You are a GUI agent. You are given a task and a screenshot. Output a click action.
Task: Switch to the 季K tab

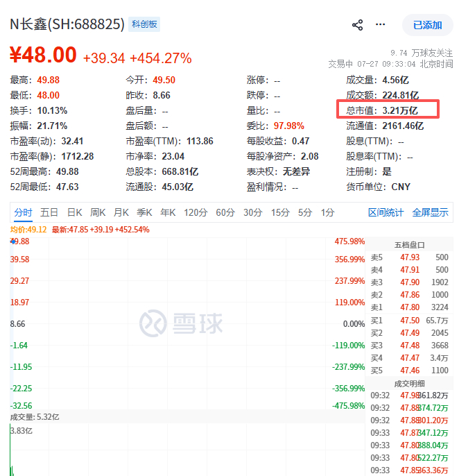click(144, 212)
